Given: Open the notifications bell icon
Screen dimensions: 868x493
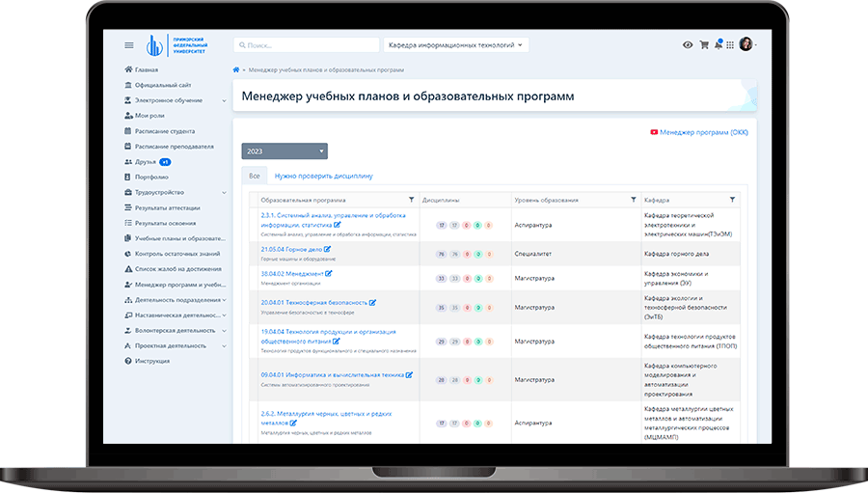Looking at the screenshot, I should pyautogui.click(x=718, y=44).
